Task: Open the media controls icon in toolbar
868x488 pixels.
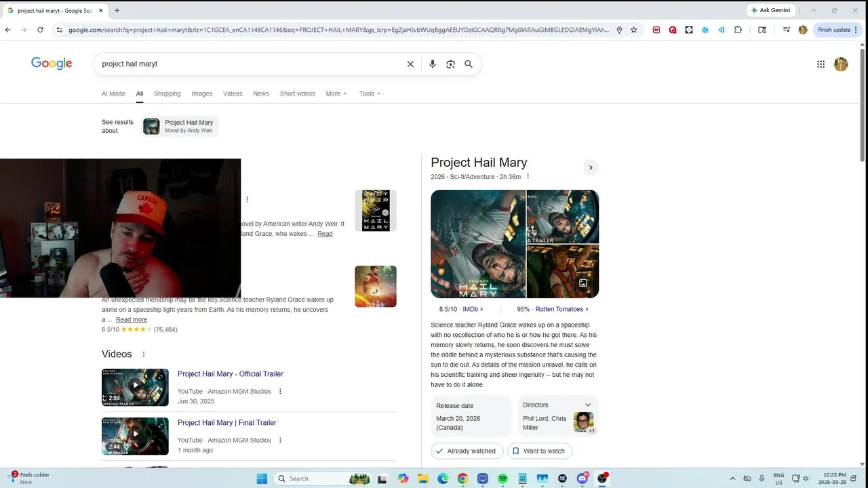Action: (787, 30)
